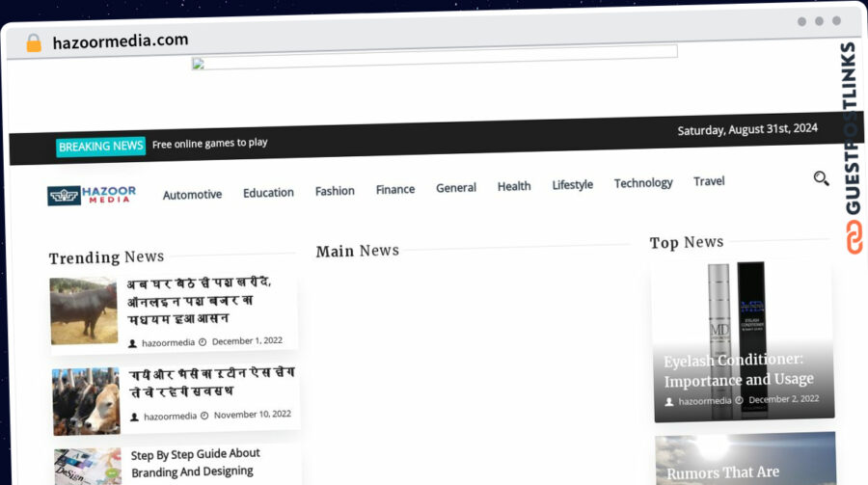Click the orange padlock icon
Image resolution: width=868 pixels, height=485 pixels.
click(x=34, y=43)
